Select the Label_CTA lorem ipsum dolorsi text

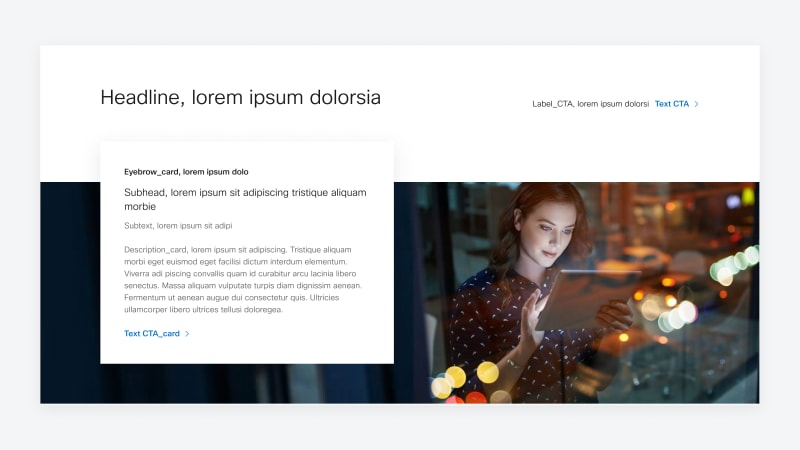point(590,104)
